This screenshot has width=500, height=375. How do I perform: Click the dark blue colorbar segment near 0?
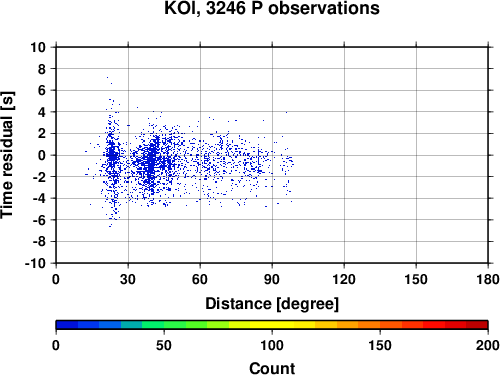pos(67,324)
